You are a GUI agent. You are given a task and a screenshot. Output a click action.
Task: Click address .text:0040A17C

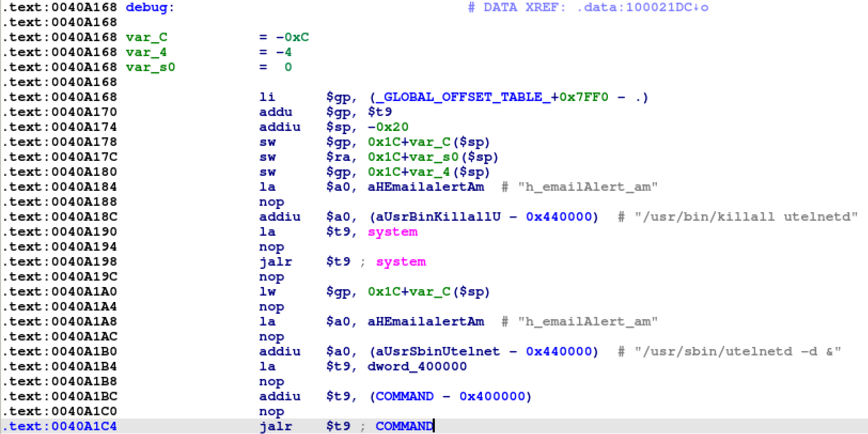pyautogui.click(x=59, y=157)
